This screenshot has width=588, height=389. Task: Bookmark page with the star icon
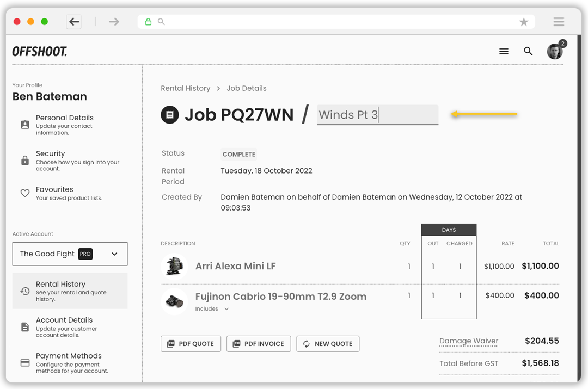[x=524, y=22]
